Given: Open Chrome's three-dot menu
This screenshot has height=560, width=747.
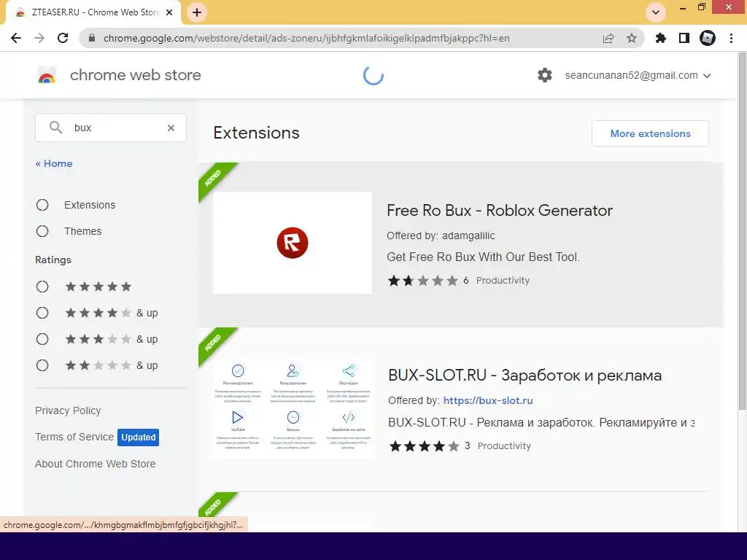Looking at the screenshot, I should point(731,38).
